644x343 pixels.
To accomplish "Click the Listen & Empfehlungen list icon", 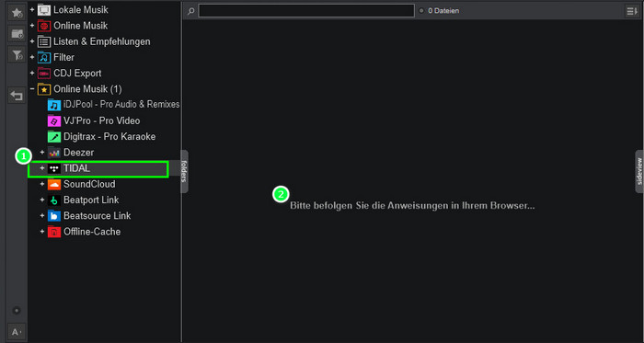I will pos(44,41).
